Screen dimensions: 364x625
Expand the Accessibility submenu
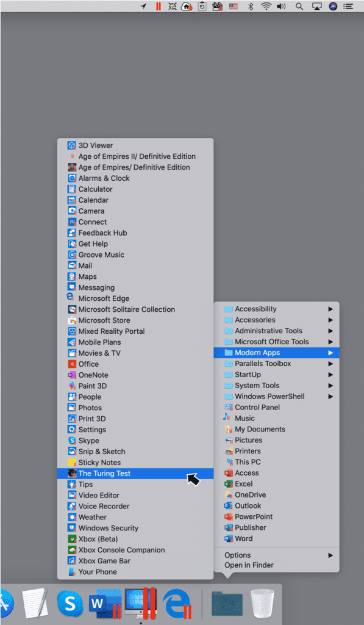[276, 309]
